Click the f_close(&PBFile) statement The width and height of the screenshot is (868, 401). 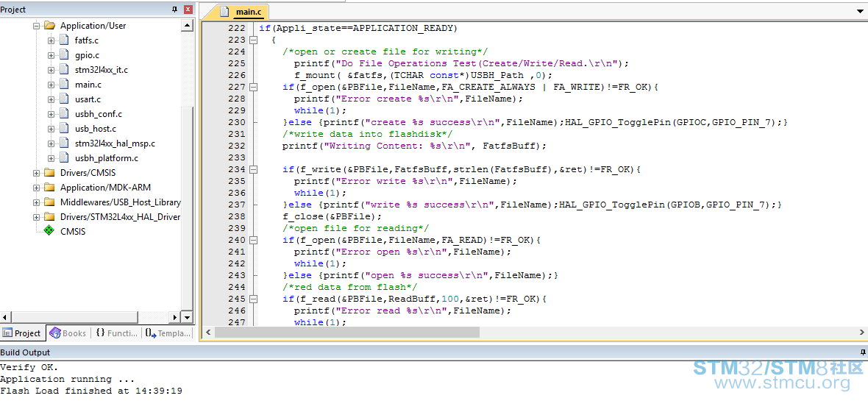[x=332, y=216]
